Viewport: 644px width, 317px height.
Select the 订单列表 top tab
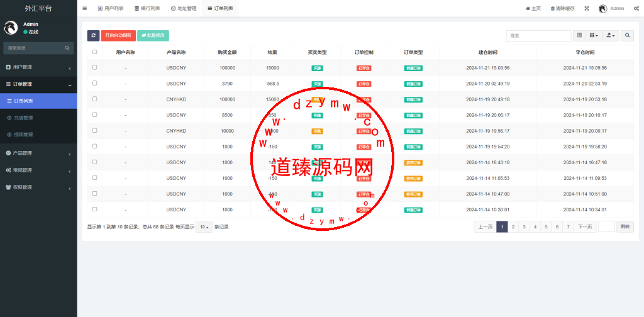[x=220, y=8]
